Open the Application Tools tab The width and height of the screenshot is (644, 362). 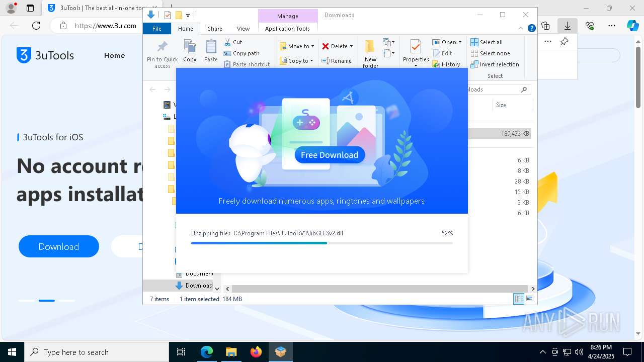[x=287, y=29]
